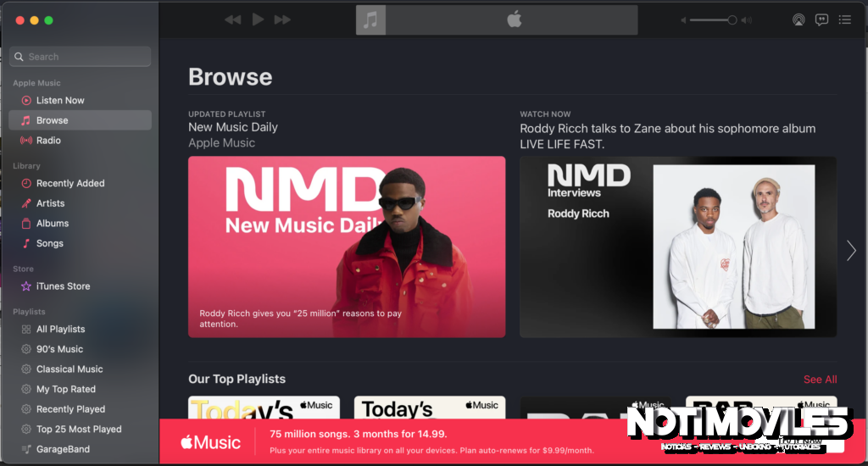Open the NMD Interviews Roddy Ricch video

[x=678, y=247]
